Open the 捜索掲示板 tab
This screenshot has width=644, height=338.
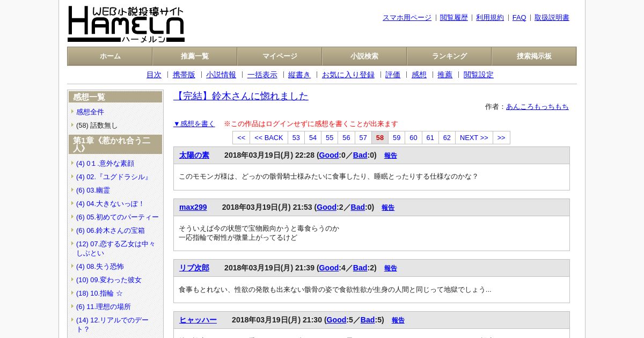click(x=534, y=56)
